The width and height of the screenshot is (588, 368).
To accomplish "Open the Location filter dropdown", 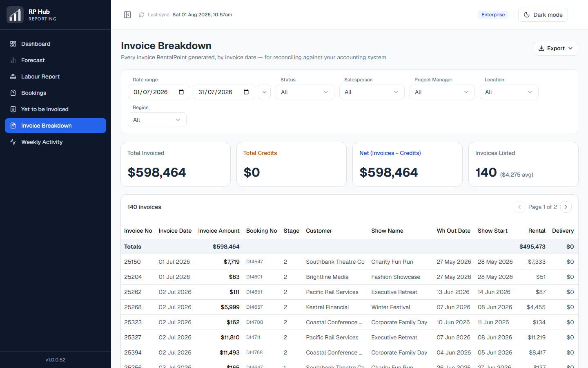I will click(x=509, y=92).
